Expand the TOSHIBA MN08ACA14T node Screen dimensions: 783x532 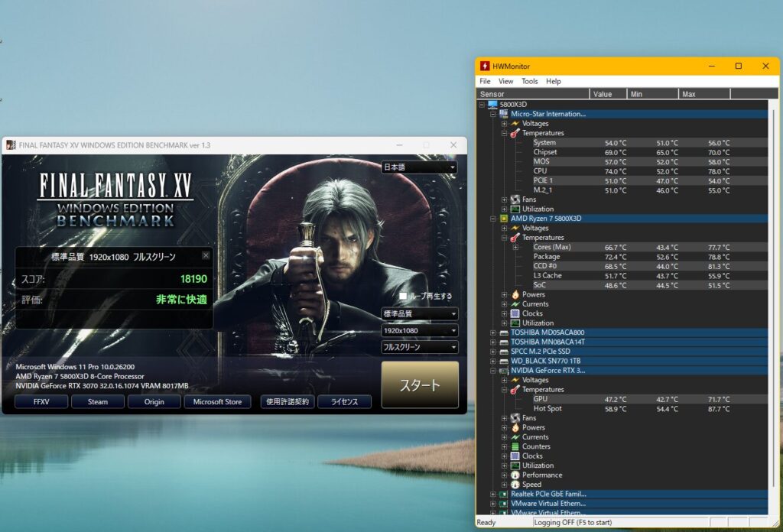[x=493, y=342]
